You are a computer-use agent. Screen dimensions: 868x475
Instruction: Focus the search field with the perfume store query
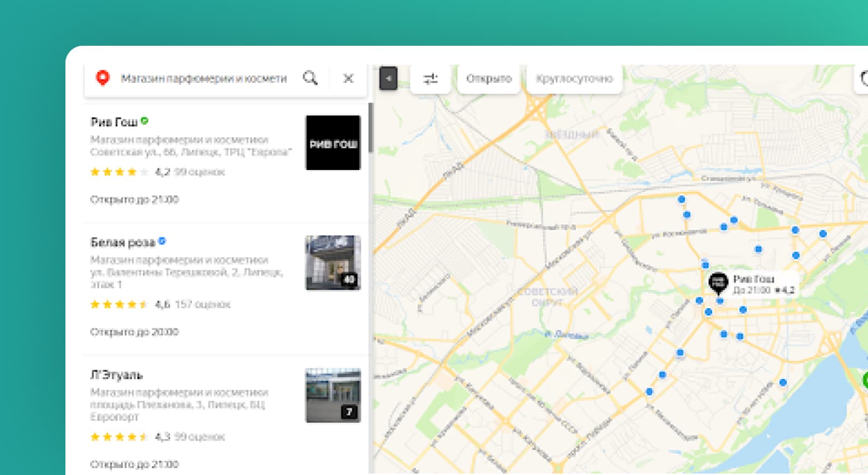pos(203,78)
